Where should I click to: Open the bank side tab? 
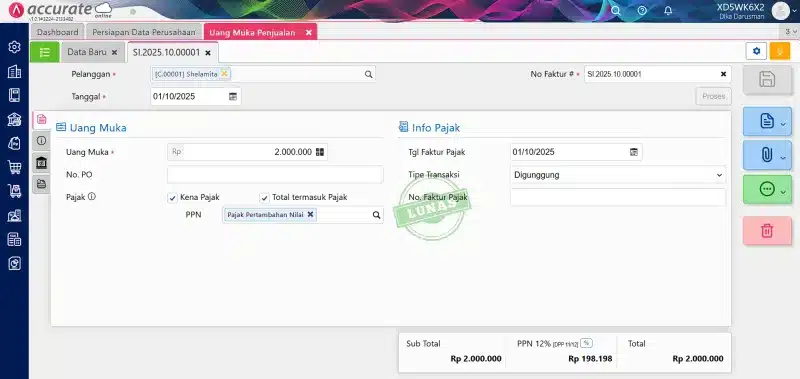(x=41, y=163)
